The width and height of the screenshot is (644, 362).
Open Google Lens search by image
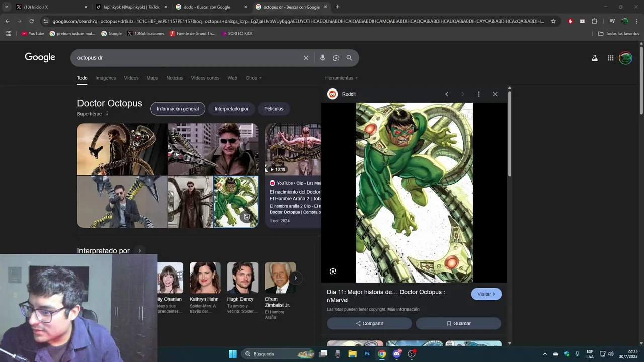click(x=336, y=58)
